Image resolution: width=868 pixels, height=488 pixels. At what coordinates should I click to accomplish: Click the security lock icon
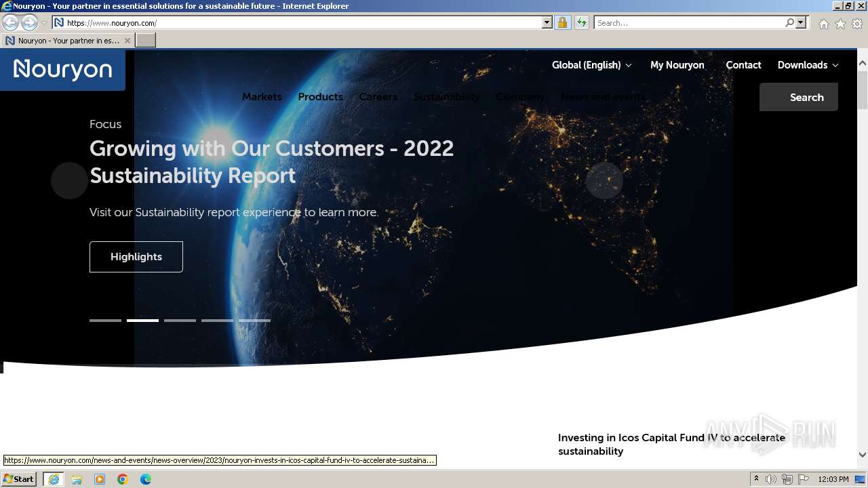pos(562,22)
